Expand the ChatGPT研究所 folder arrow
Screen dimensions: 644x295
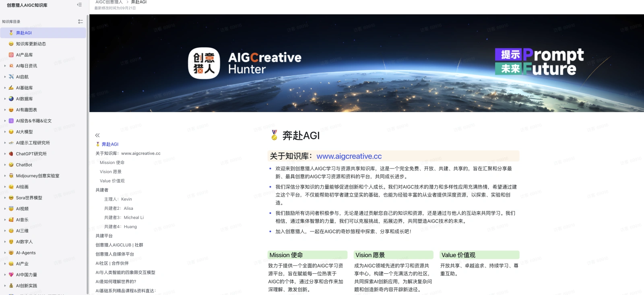[5, 154]
